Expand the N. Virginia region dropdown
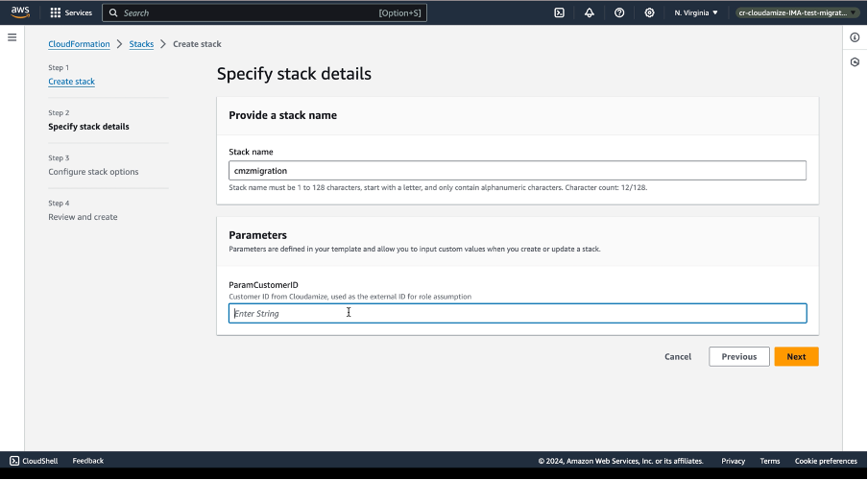The image size is (868, 480). (696, 12)
